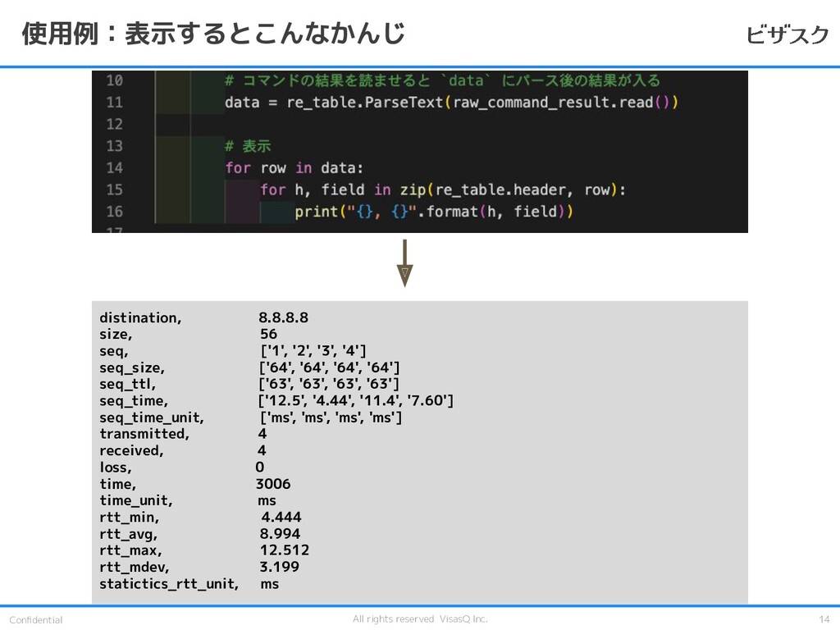Click the '# 表示' comment line
The image size is (840, 630).
[248, 146]
